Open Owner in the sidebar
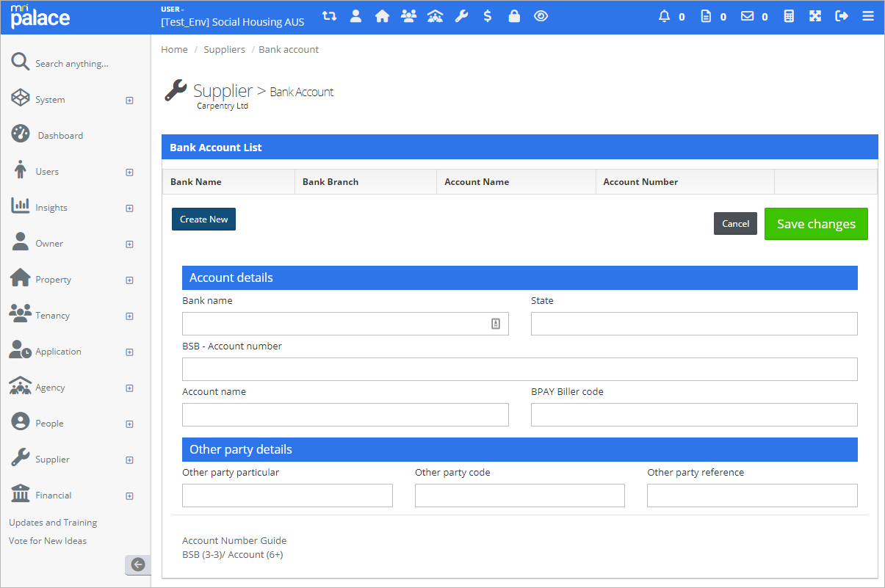The height and width of the screenshot is (588, 885). tap(49, 244)
